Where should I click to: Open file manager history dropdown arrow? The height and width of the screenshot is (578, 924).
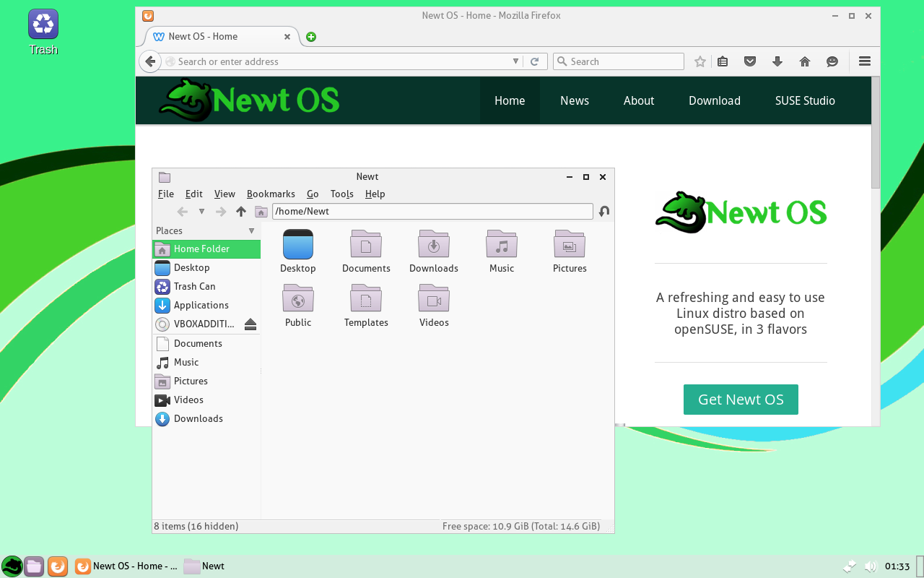(201, 212)
